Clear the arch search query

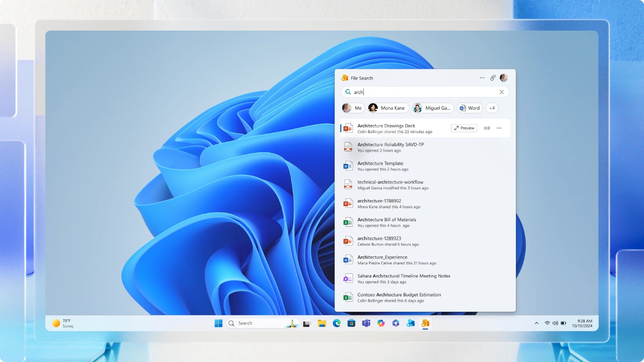(x=501, y=92)
